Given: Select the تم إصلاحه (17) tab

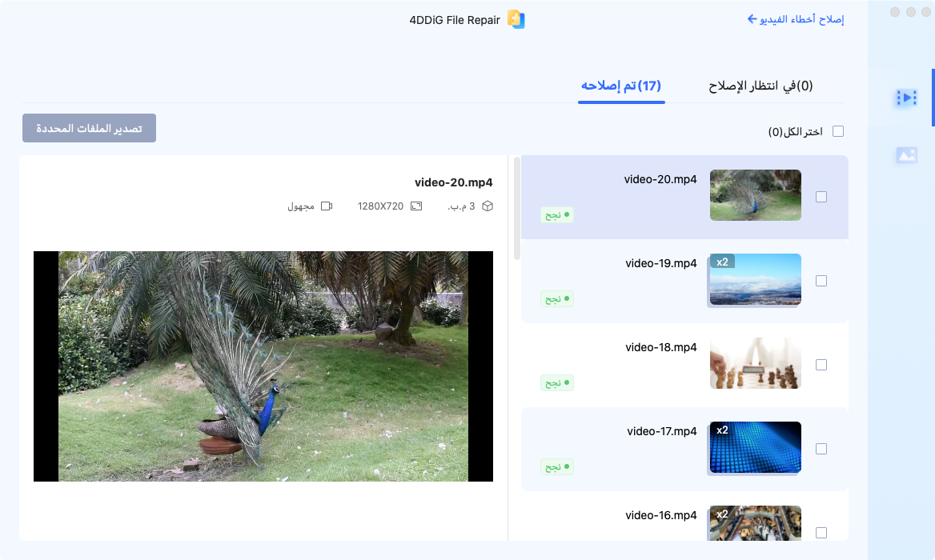Looking at the screenshot, I should 622,85.
